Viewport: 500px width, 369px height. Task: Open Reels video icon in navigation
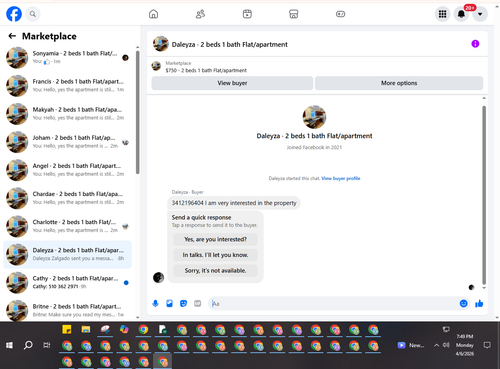point(247,14)
